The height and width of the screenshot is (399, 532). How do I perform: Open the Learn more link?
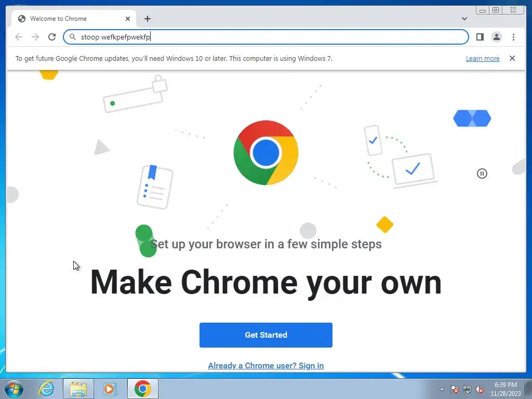pos(483,58)
